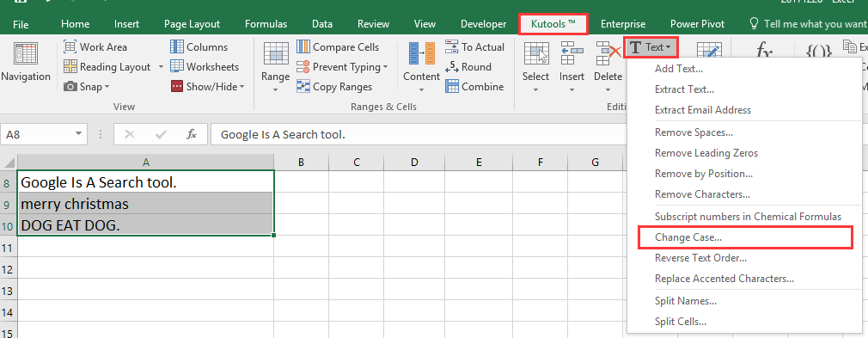868x338 pixels.
Task: Click the Worksheets visibility tool
Action: [205, 67]
